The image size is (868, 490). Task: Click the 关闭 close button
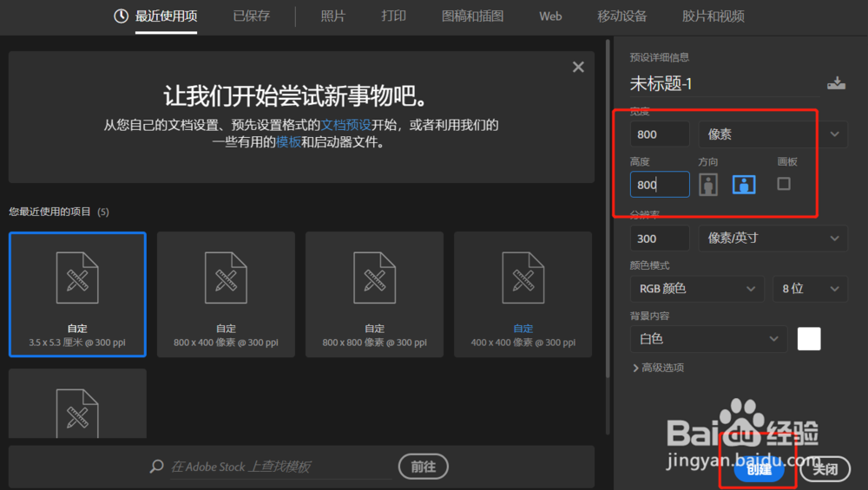(x=825, y=469)
